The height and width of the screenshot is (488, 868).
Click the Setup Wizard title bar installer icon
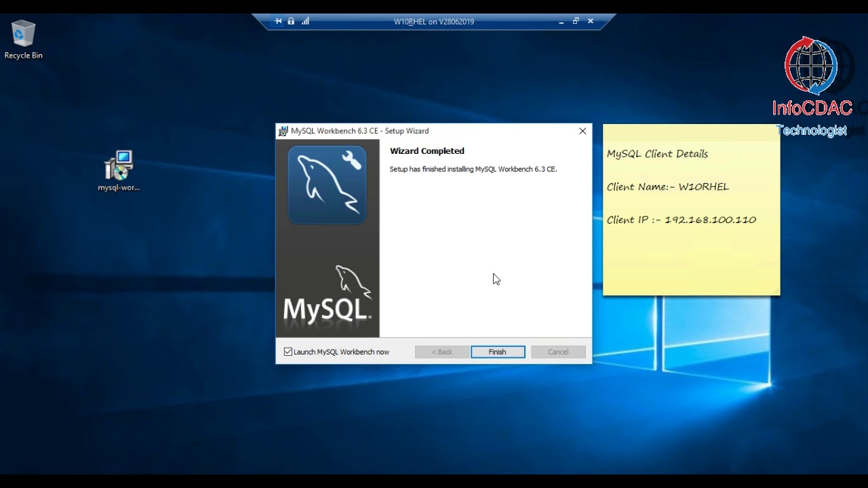pyautogui.click(x=283, y=131)
